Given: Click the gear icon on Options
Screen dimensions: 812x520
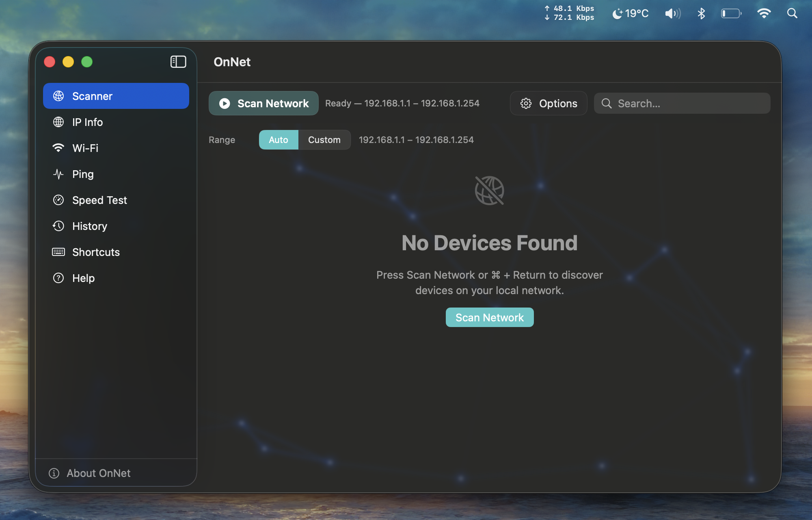Looking at the screenshot, I should point(526,103).
